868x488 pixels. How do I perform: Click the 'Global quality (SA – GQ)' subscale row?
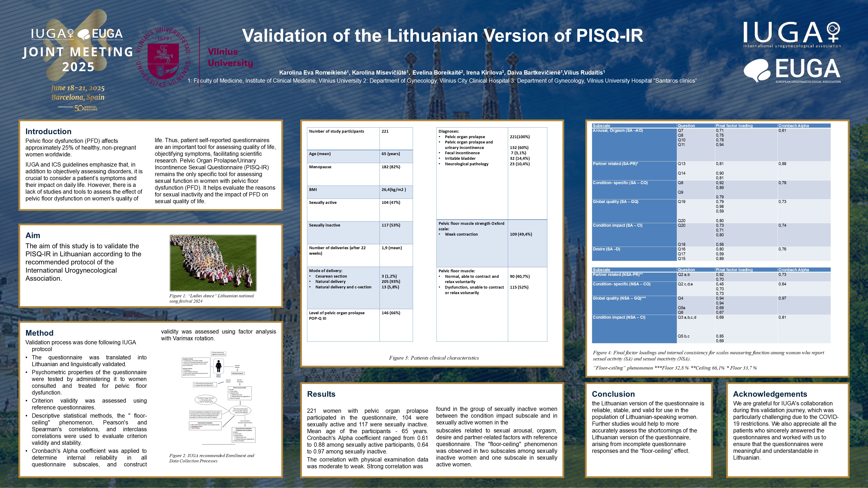click(x=711, y=211)
